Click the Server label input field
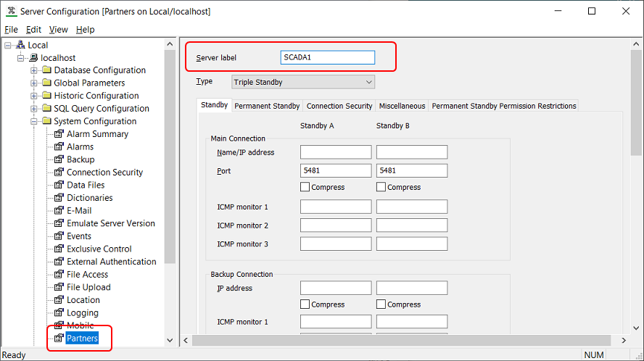Image resolution: width=644 pixels, height=361 pixels. pyautogui.click(x=327, y=58)
